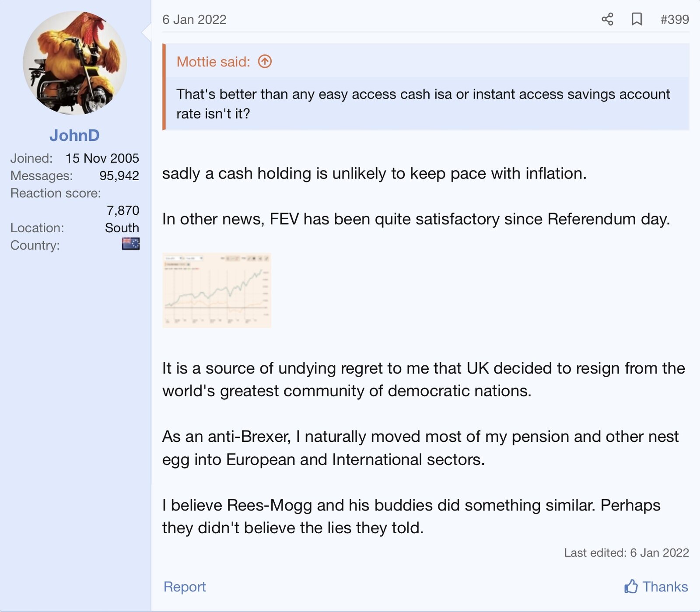Click the Australian flag country icon
The height and width of the screenshot is (612, 700).
point(130,244)
